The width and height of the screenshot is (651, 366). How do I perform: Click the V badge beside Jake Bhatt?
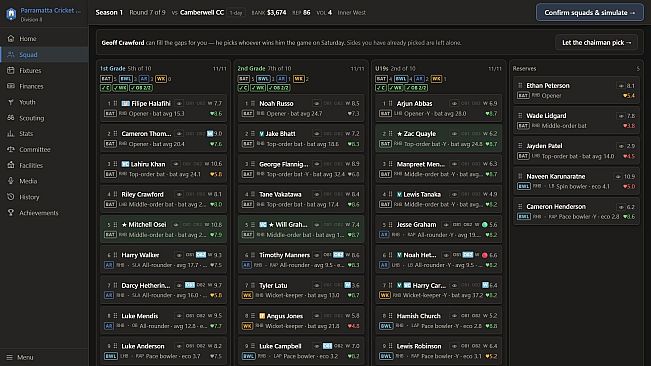pyautogui.click(x=262, y=134)
